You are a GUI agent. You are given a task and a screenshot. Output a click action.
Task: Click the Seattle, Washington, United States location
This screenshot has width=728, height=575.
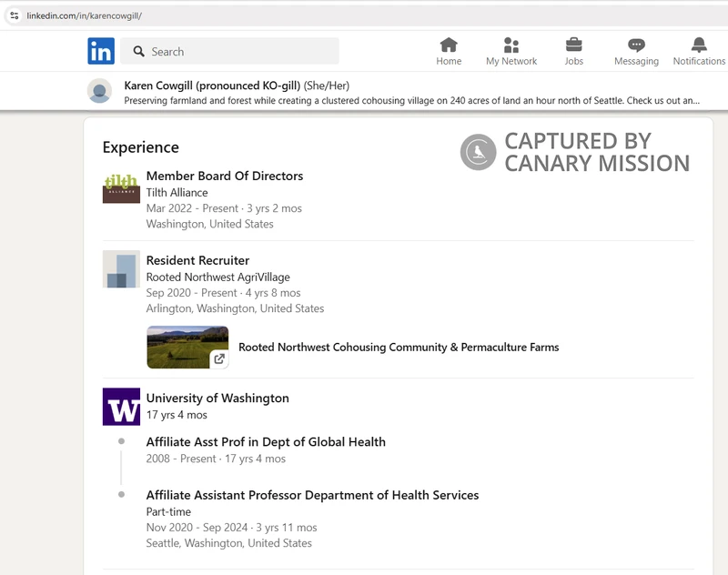(229, 543)
